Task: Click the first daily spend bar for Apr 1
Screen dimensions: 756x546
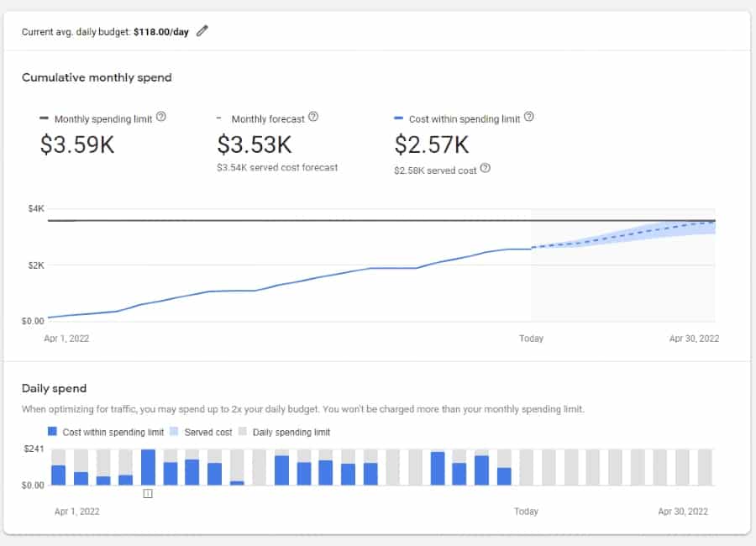Action: tap(58, 475)
